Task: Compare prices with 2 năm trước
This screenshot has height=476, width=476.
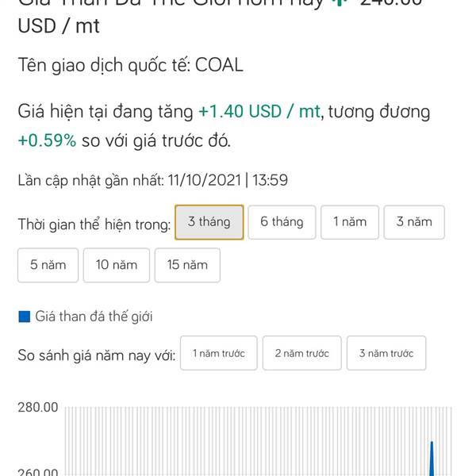Action: [x=301, y=353]
